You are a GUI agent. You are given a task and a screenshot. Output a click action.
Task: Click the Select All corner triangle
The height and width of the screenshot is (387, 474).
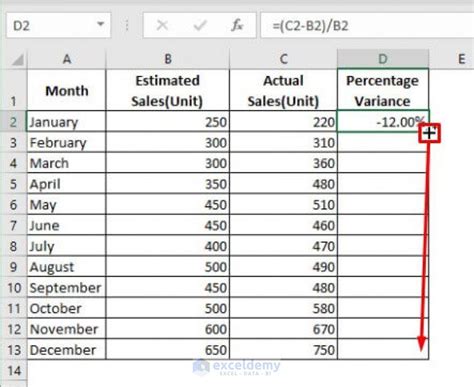pos(17,60)
